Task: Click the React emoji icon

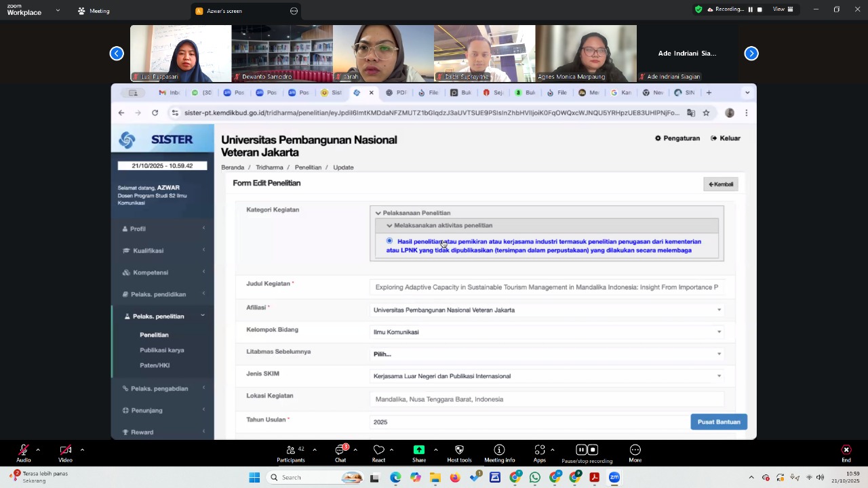Action: point(378,450)
